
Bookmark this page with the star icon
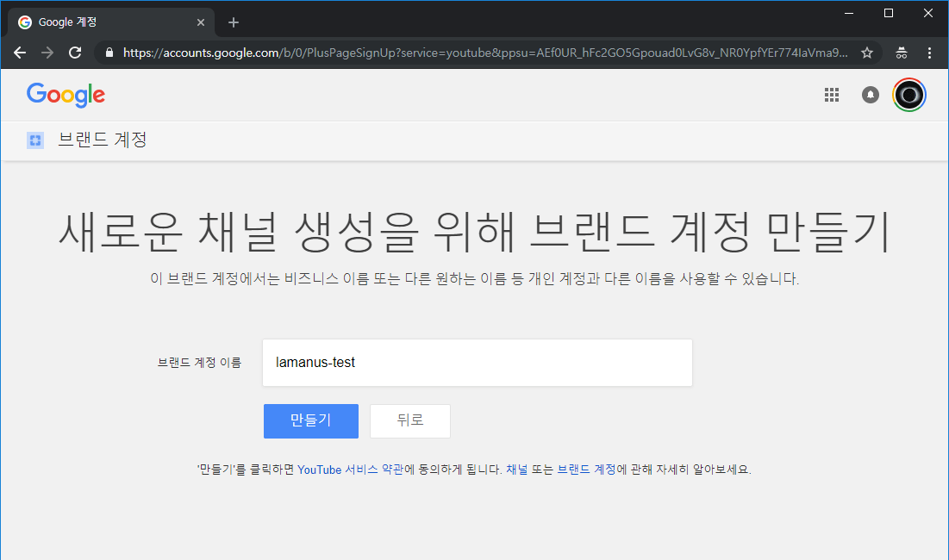[x=867, y=53]
